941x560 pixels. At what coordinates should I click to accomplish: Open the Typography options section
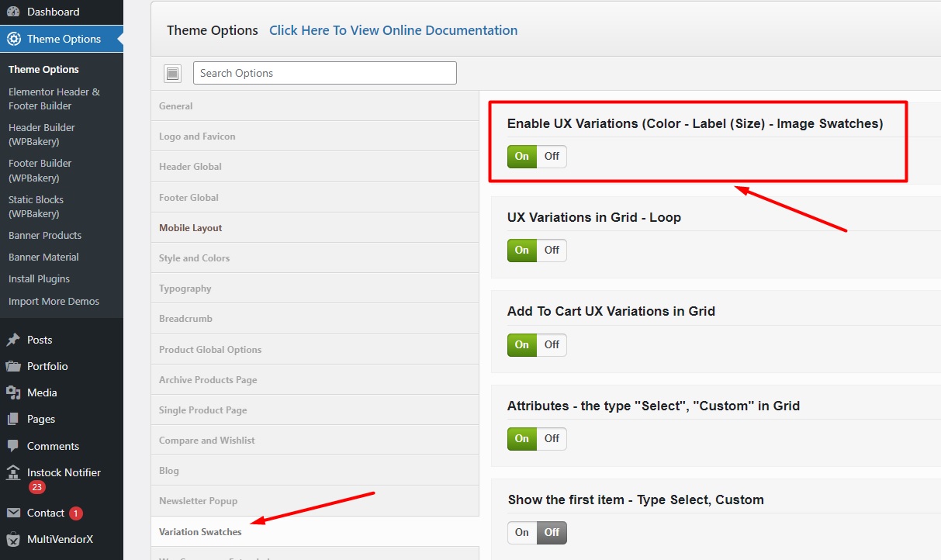(x=185, y=289)
